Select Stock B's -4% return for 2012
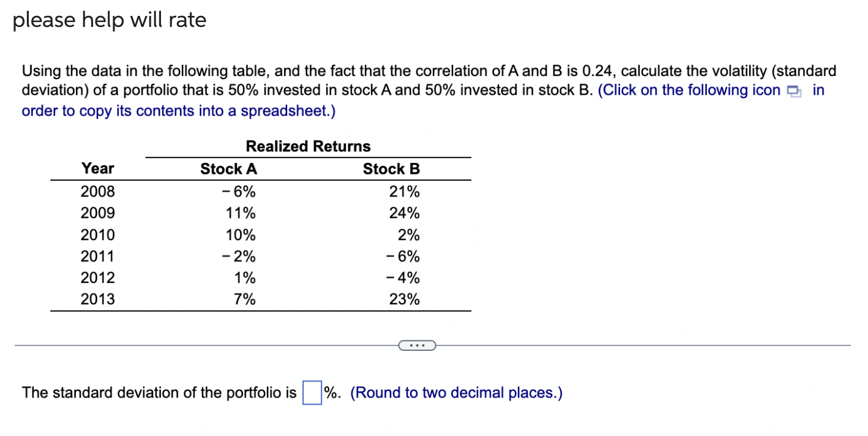Screen dimensions: 868x436 [x=402, y=278]
